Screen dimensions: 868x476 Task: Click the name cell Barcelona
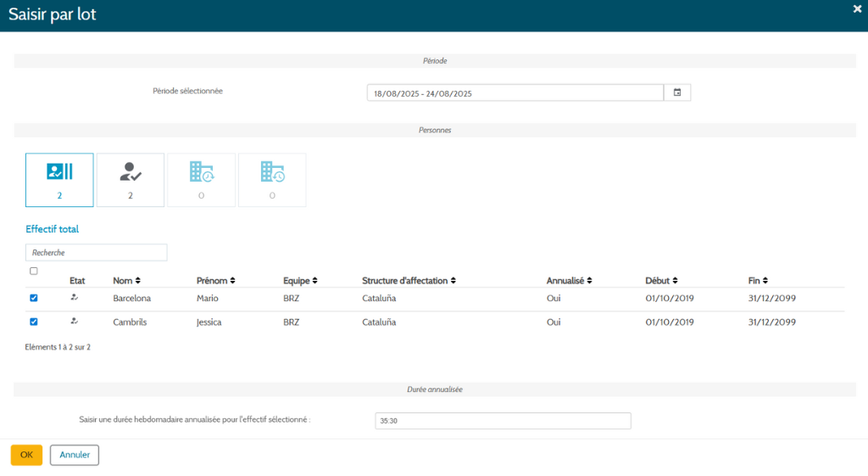pyautogui.click(x=131, y=298)
